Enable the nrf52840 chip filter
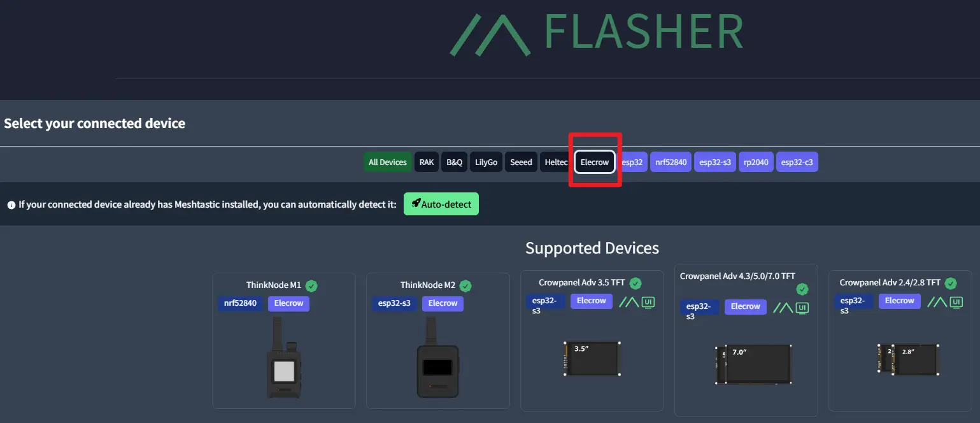This screenshot has height=423, width=980. click(x=671, y=162)
